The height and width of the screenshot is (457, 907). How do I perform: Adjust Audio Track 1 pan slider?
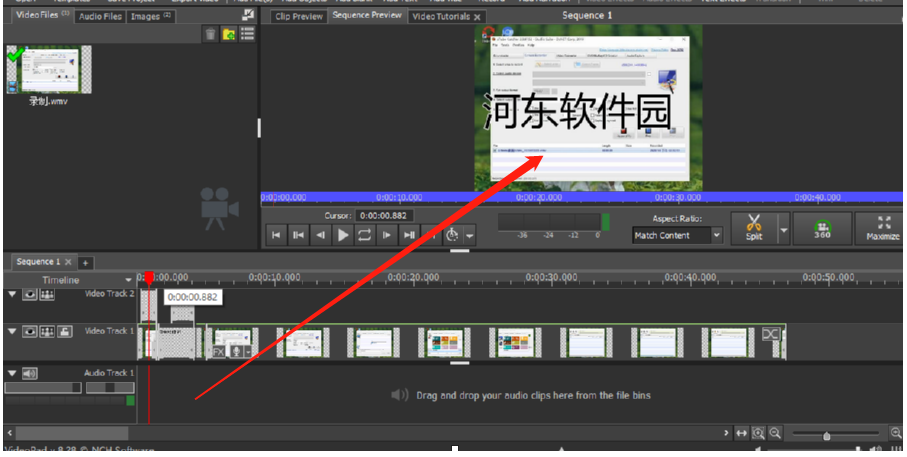click(x=110, y=388)
